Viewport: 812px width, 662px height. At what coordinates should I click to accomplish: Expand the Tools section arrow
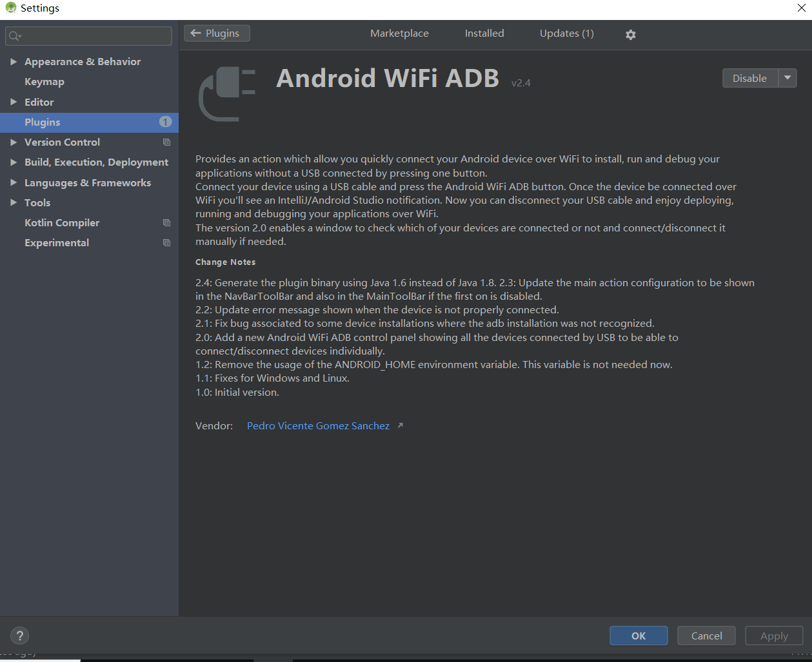[x=14, y=202]
